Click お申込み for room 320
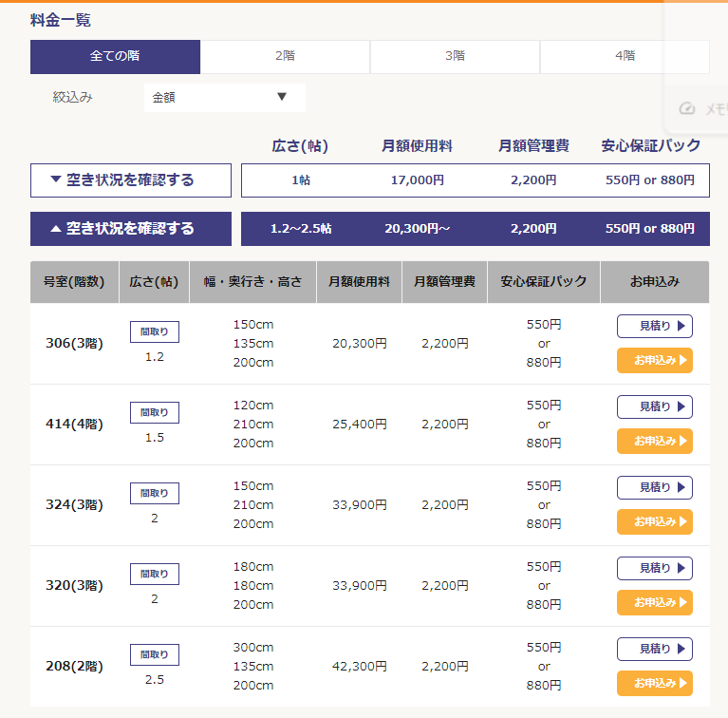This screenshot has width=728, height=718. (655, 603)
